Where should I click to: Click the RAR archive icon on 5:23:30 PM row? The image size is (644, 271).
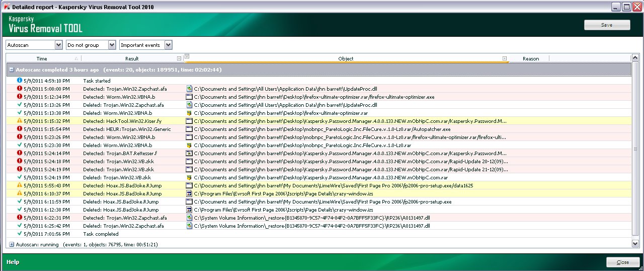click(189, 145)
